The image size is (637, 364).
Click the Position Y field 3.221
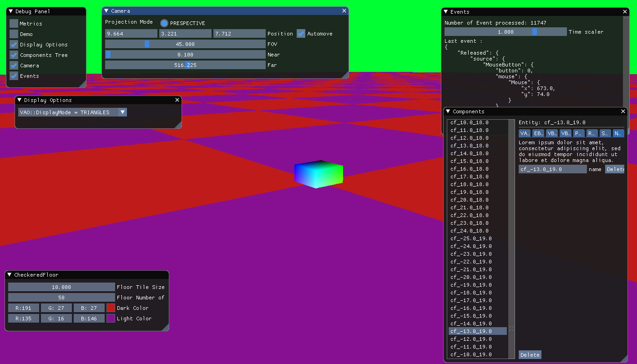[185, 34]
